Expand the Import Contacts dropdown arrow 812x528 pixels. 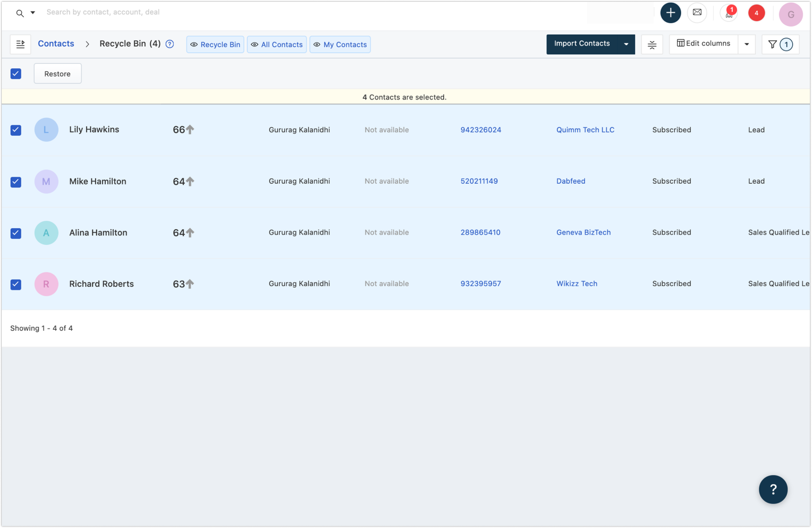point(626,44)
